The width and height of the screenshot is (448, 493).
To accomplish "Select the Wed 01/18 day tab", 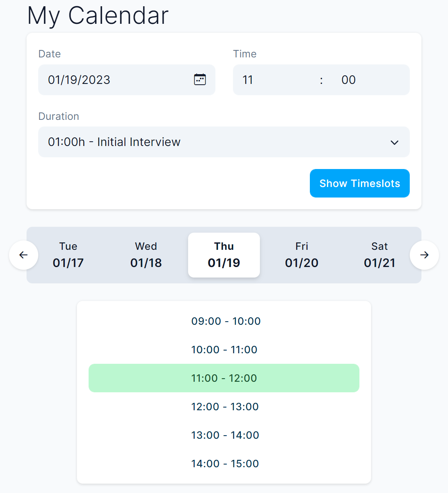I will [x=146, y=255].
